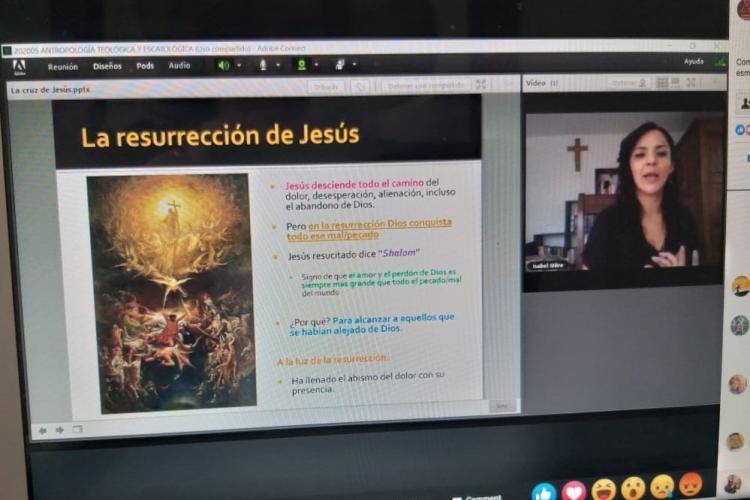Go to the next slide arrow
The height and width of the screenshot is (500, 750).
click(60, 430)
